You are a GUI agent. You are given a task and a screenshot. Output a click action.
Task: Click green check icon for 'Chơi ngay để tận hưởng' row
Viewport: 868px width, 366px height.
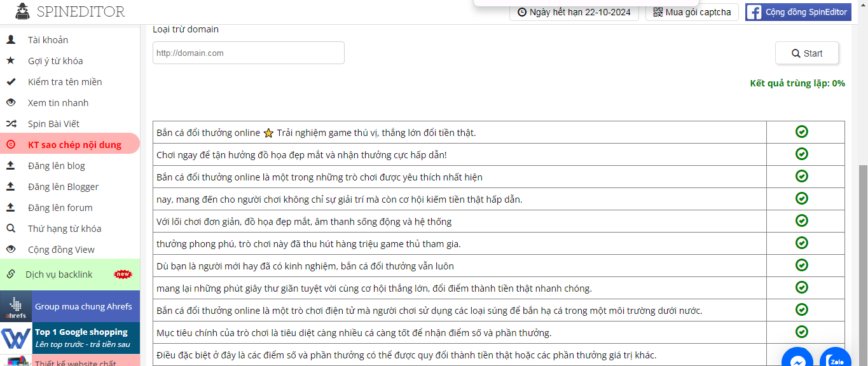802,154
